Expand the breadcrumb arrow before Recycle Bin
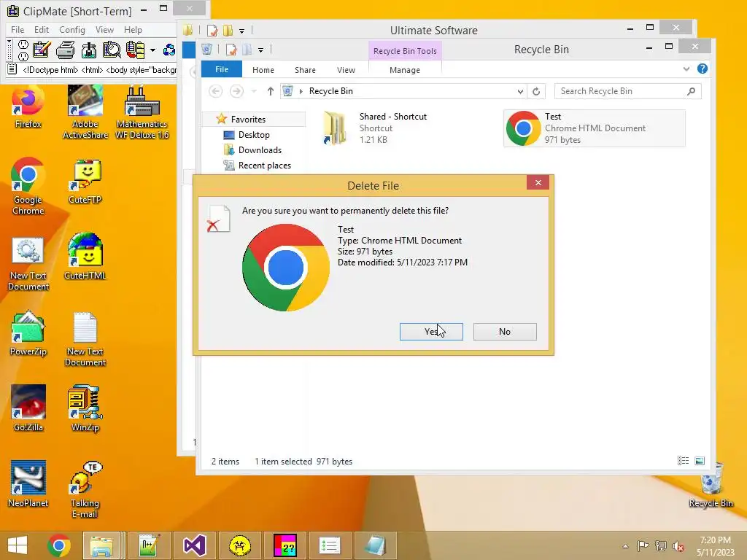Image resolution: width=747 pixels, height=560 pixels. 301,91
